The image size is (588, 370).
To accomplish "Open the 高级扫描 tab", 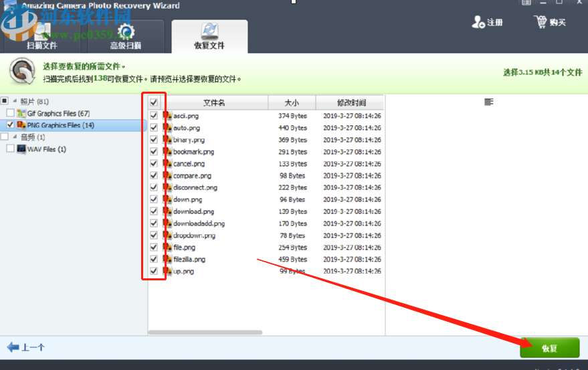I will pyautogui.click(x=126, y=37).
